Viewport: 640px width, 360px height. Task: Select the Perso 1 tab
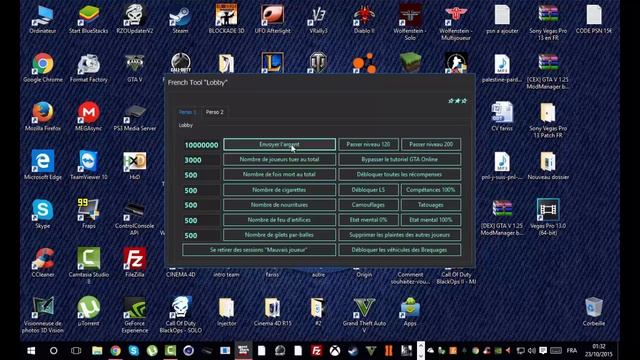(x=187, y=112)
